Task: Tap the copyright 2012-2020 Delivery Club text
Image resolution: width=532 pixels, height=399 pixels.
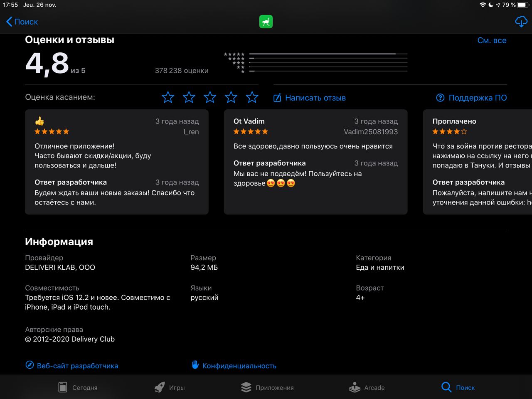Action: tap(70, 339)
